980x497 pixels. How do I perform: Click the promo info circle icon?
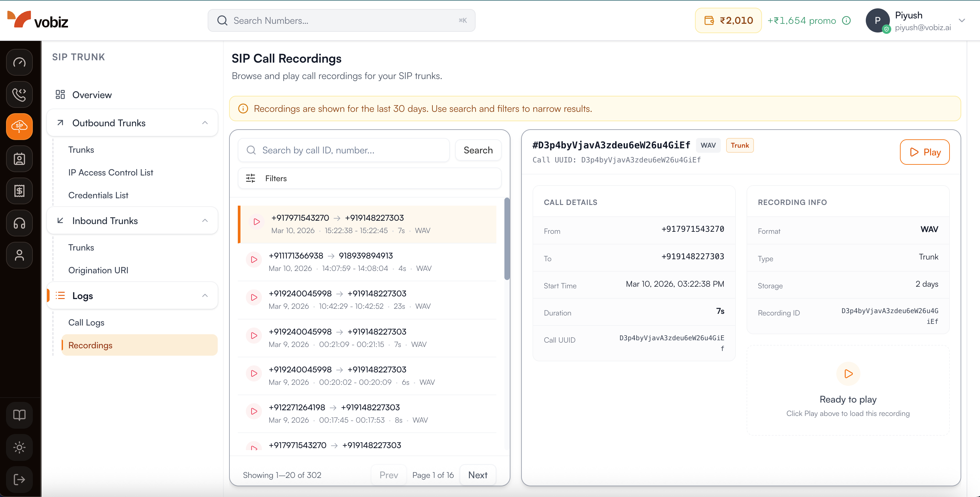coord(846,20)
